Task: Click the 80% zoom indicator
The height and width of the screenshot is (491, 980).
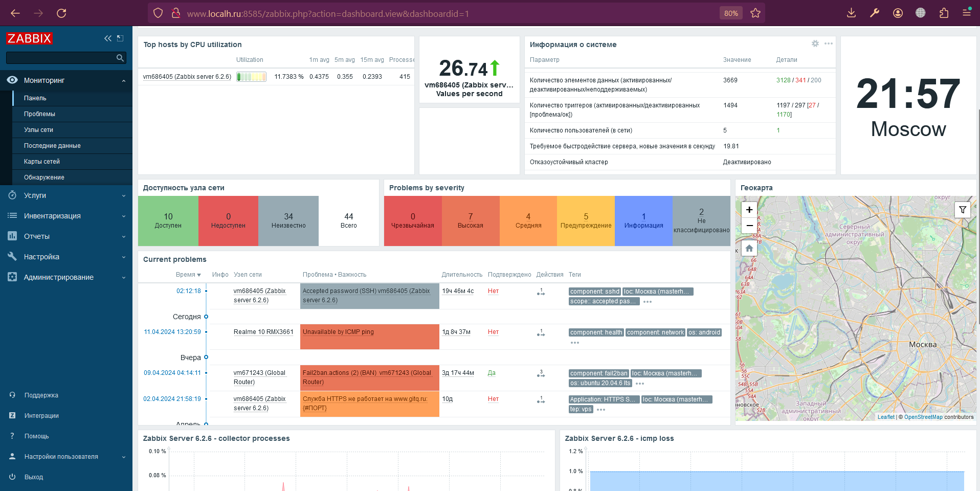Action: tap(731, 13)
